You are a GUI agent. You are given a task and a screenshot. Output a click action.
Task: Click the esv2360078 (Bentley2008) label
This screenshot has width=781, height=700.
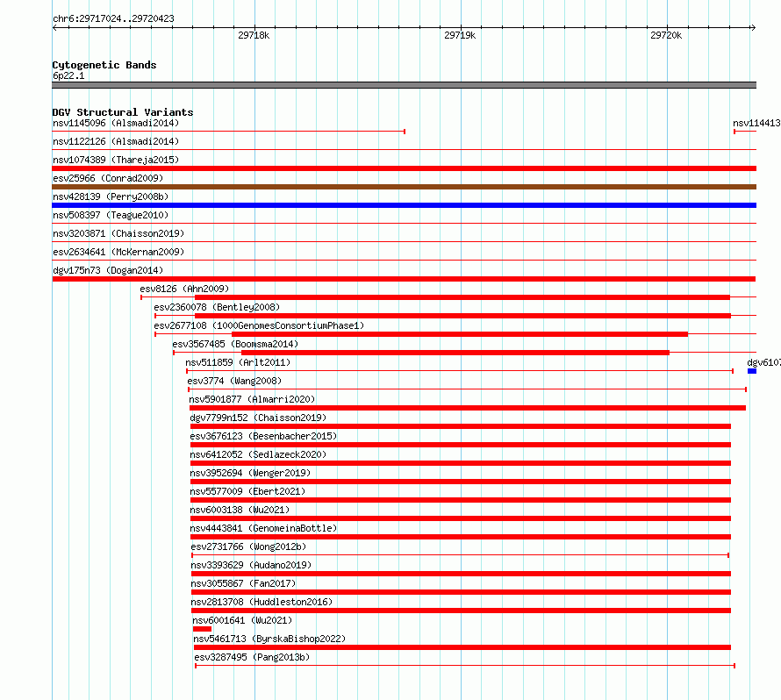point(217,307)
